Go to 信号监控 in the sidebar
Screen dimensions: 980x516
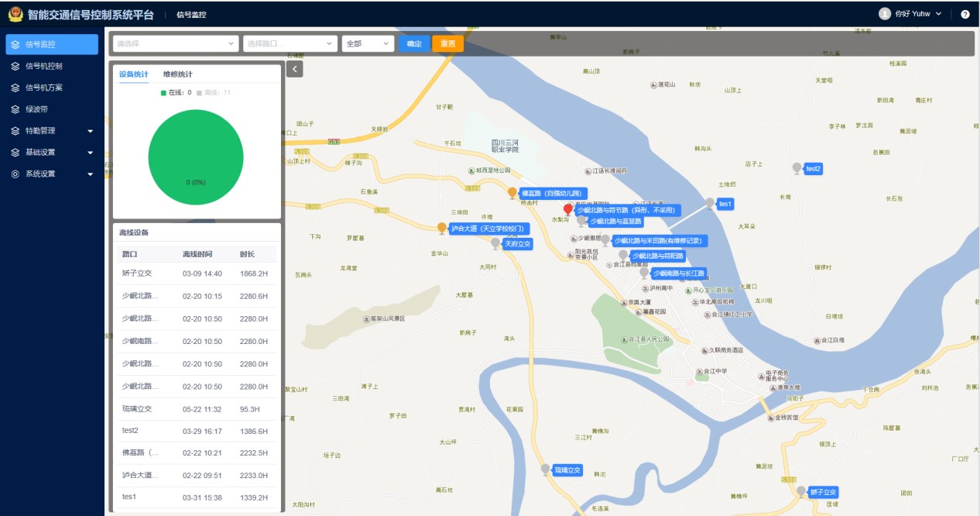(x=52, y=44)
